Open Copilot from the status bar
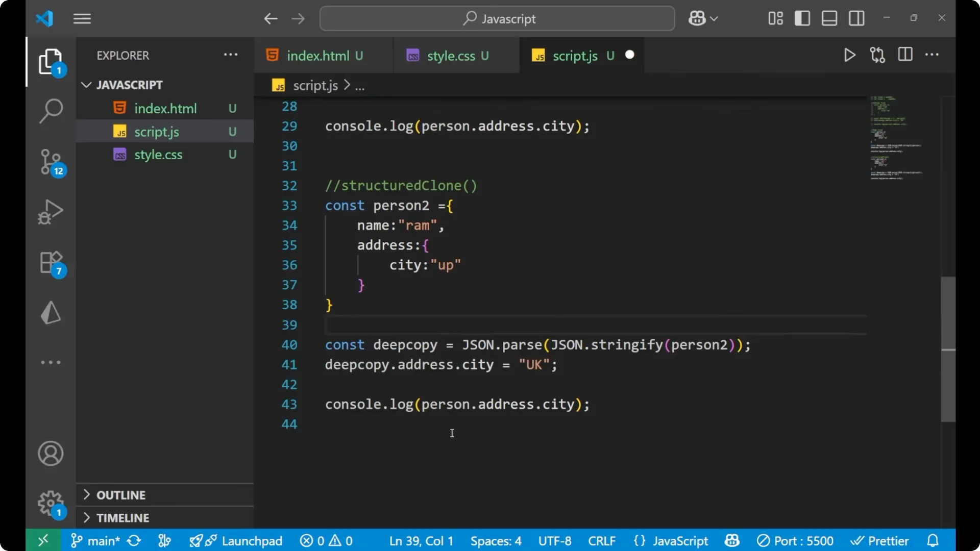980x551 pixels. pos(731,540)
